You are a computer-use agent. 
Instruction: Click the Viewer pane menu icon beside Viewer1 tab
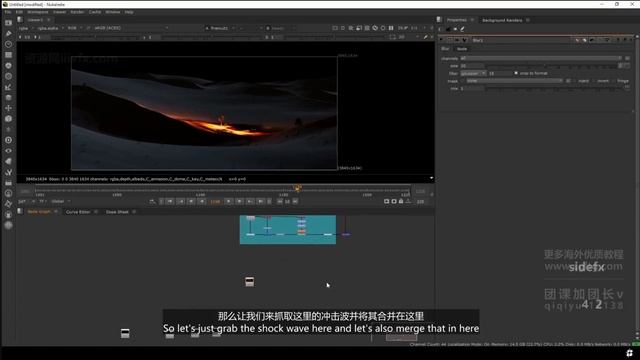20,20
